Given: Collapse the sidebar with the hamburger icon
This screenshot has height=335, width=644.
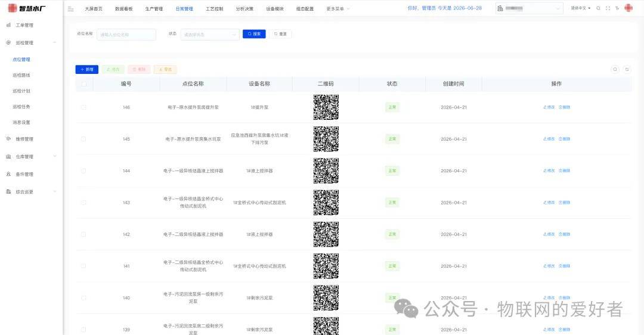Looking at the screenshot, I should pyautogui.click(x=70, y=8).
